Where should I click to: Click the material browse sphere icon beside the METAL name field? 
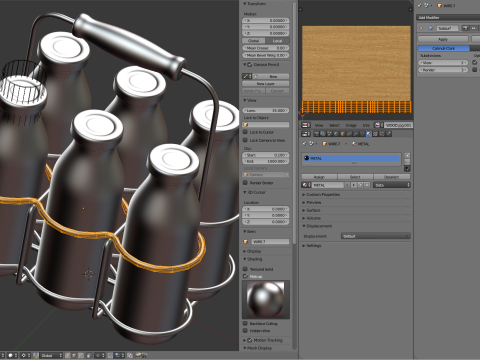(x=306, y=185)
